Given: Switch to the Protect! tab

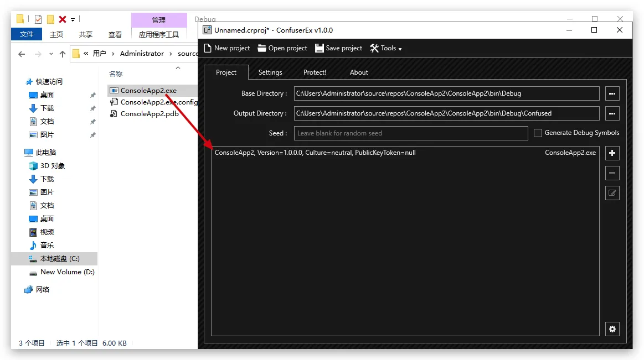Looking at the screenshot, I should (x=315, y=72).
